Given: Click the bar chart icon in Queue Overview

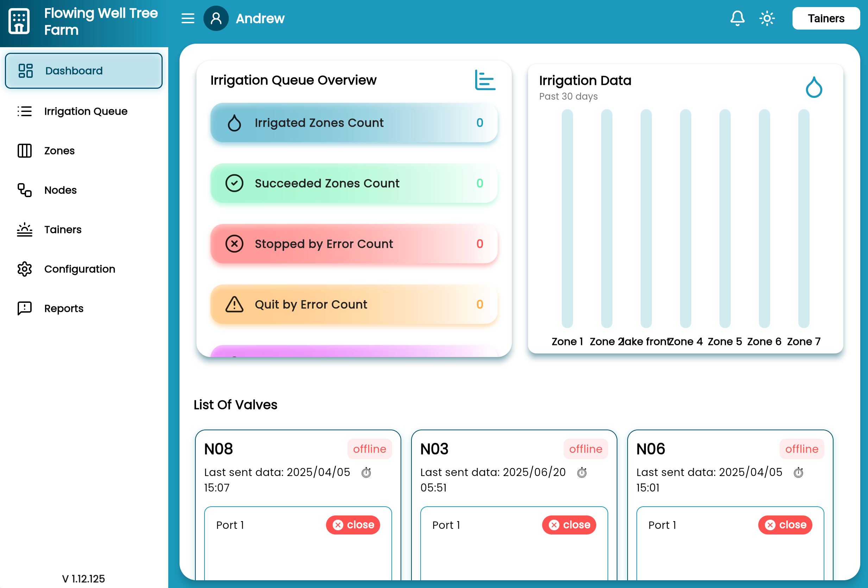Looking at the screenshot, I should pos(485,80).
